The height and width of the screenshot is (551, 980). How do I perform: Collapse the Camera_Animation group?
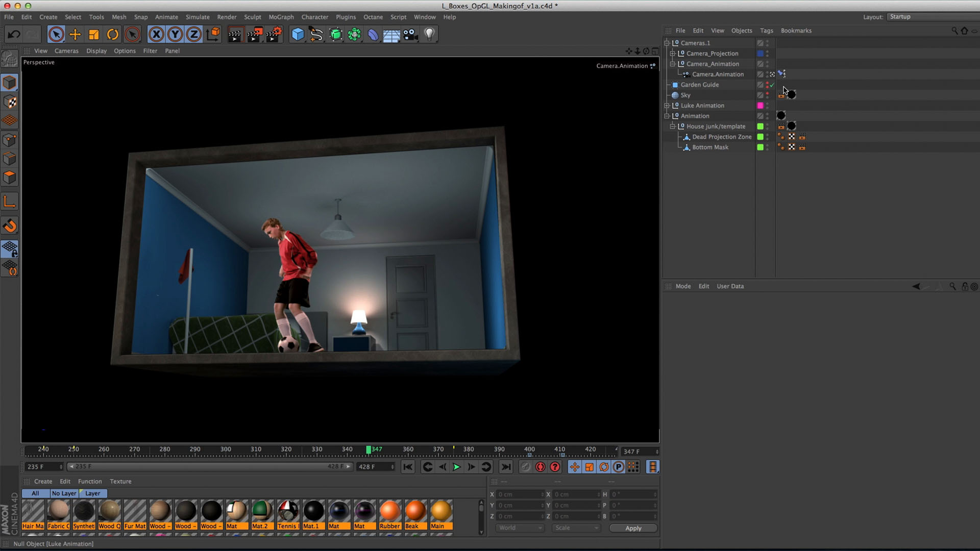pos(673,64)
